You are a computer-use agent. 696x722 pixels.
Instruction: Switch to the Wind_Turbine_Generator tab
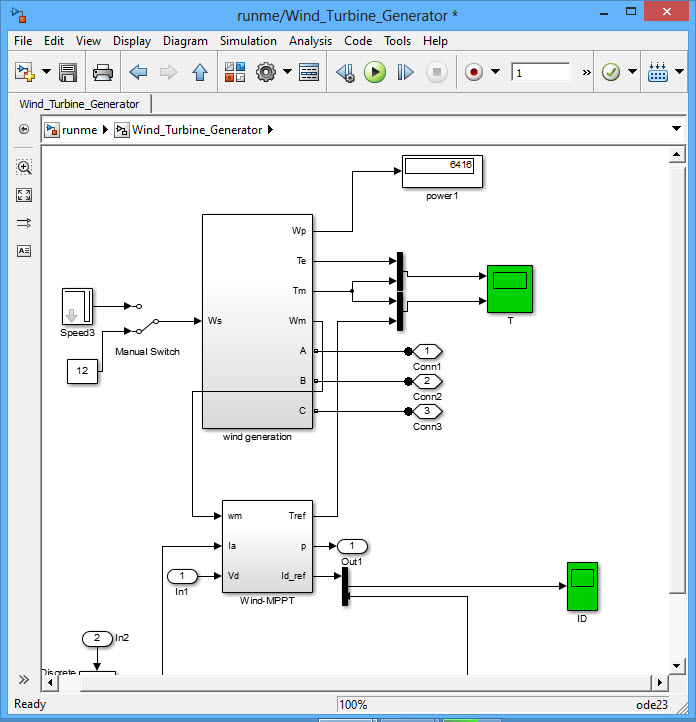[79, 104]
